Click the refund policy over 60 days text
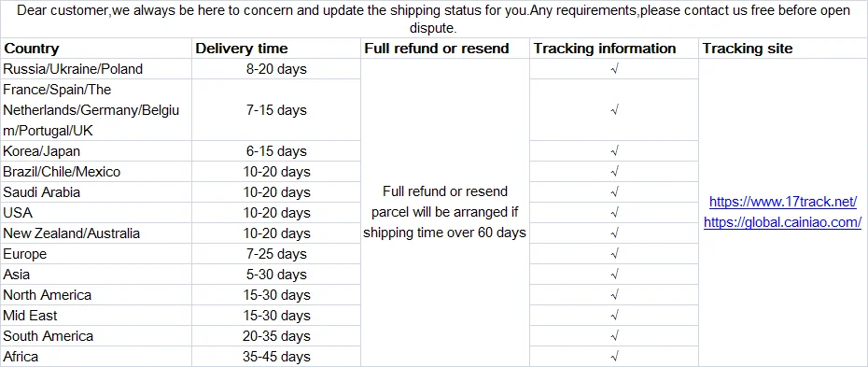The image size is (868, 367). pos(444,213)
